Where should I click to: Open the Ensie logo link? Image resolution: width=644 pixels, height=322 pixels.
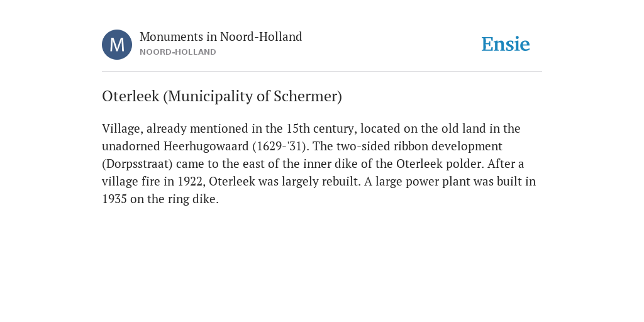coord(506,44)
